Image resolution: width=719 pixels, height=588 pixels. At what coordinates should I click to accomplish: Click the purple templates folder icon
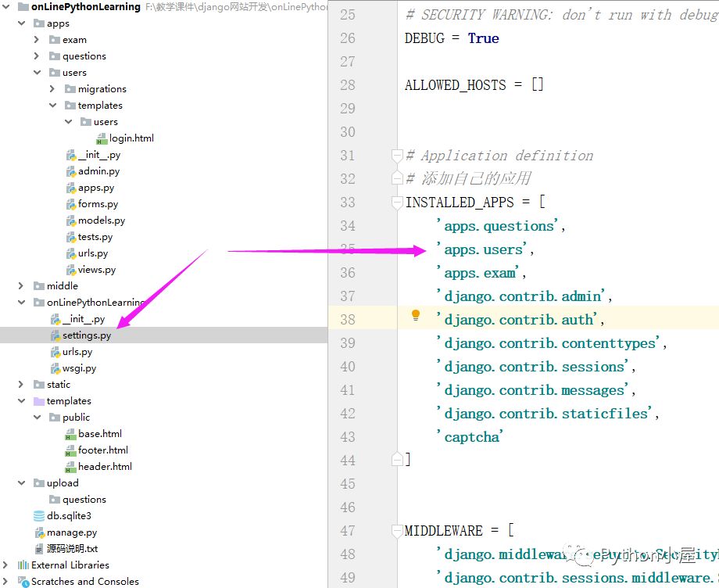(39, 401)
